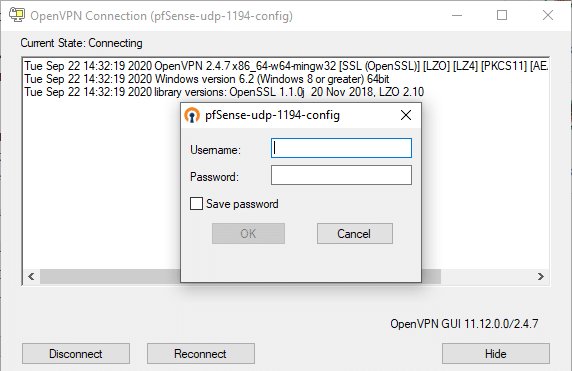Image resolution: width=572 pixels, height=371 pixels.
Task: Enable the Save password checkbox
Action: click(196, 204)
